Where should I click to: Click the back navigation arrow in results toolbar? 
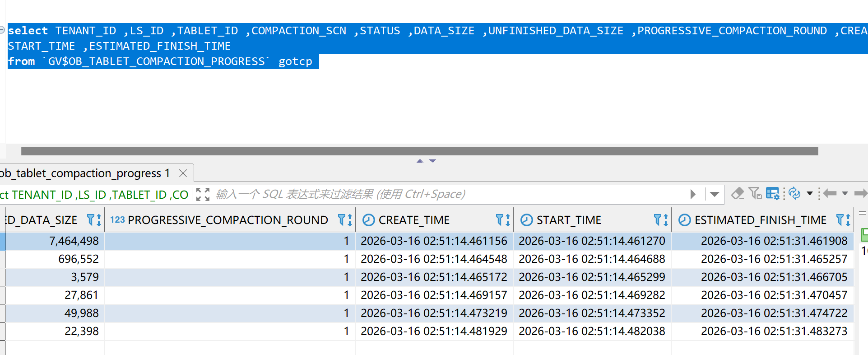click(830, 194)
